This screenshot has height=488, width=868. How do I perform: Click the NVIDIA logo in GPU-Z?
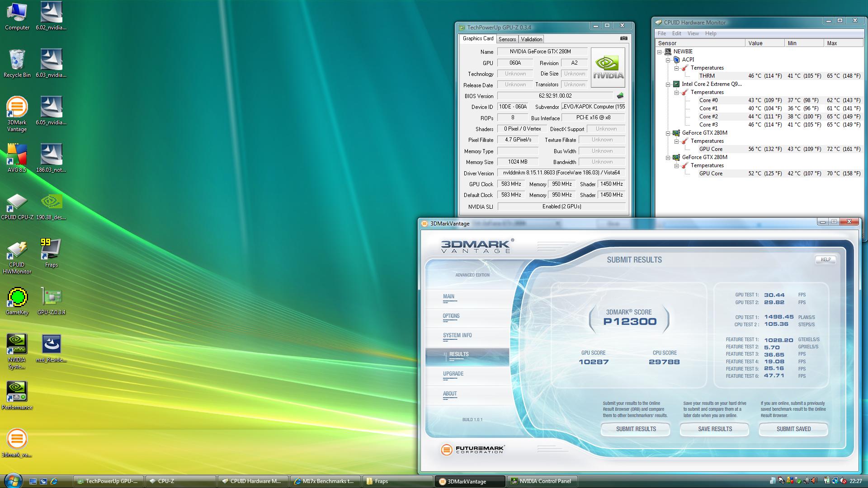(608, 68)
